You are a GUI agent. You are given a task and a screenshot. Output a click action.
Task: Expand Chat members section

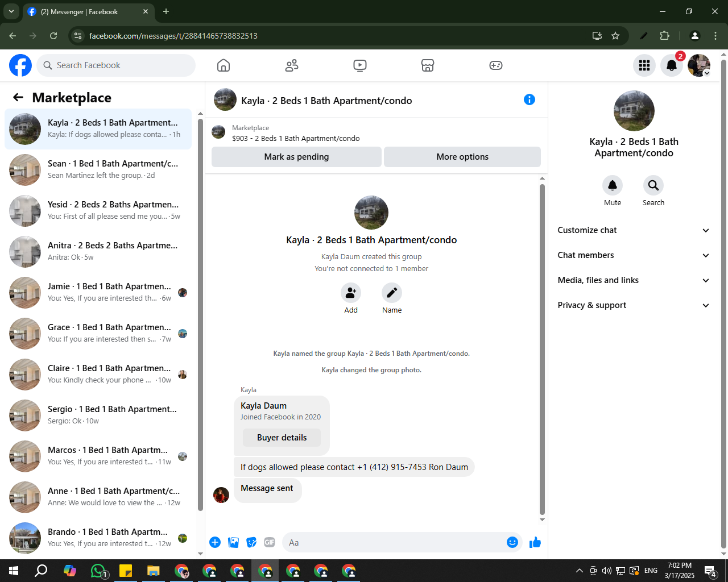coord(634,255)
